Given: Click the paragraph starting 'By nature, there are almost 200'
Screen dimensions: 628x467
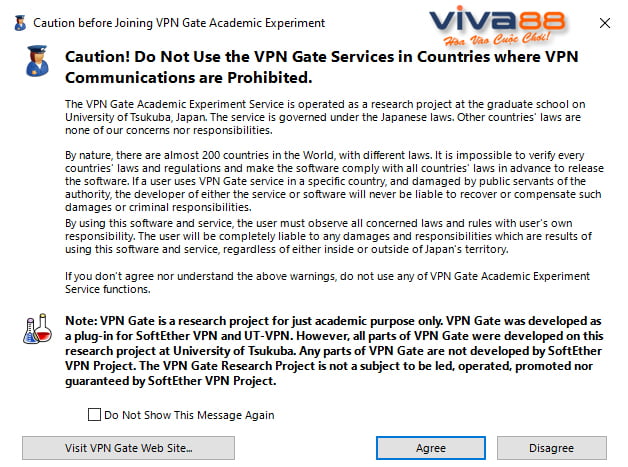Looking at the screenshot, I should point(334,181).
